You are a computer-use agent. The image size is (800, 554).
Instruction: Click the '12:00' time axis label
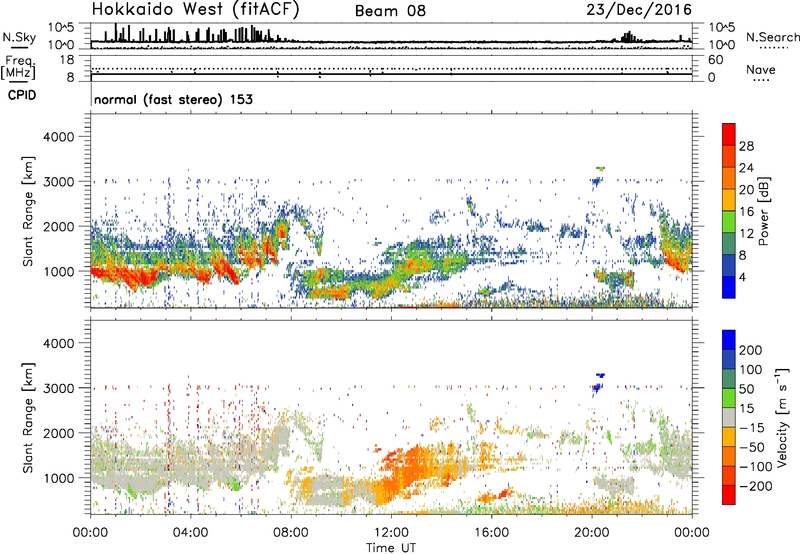click(x=391, y=533)
